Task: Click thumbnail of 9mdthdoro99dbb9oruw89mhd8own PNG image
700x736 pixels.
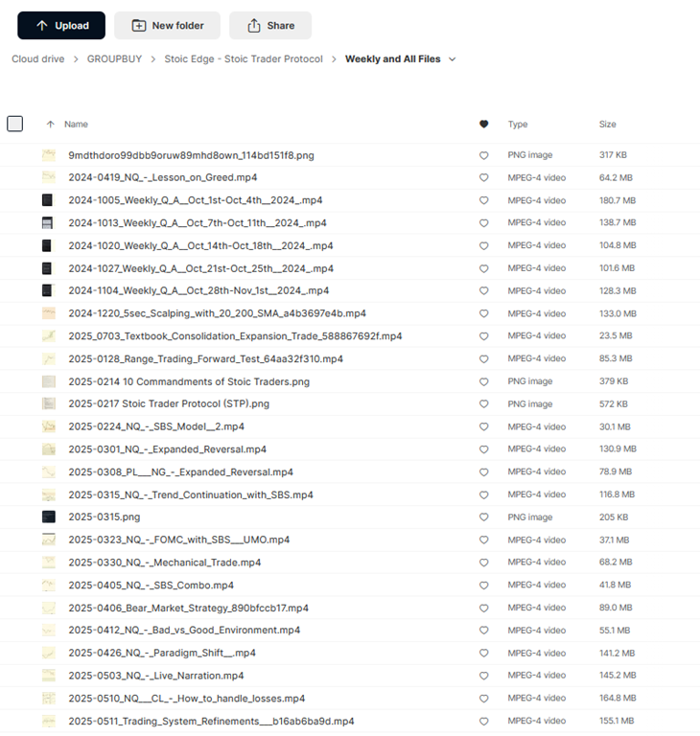Action: coord(48,155)
